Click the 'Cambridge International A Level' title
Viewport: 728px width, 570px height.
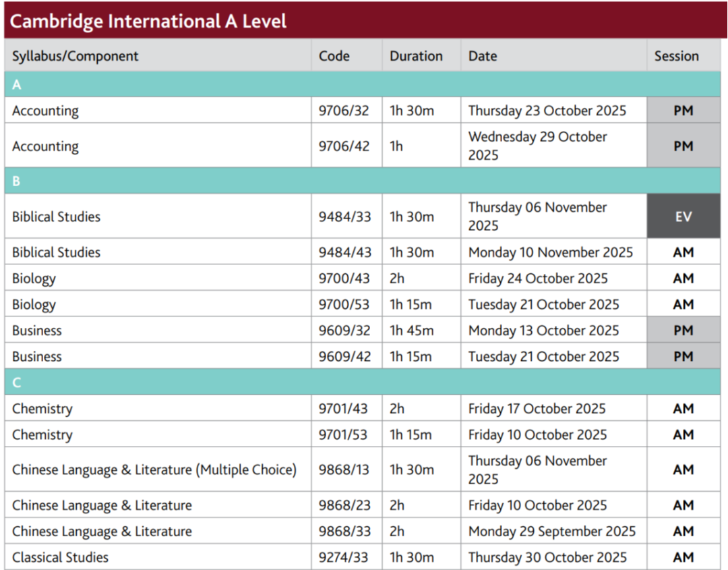pos(148,22)
